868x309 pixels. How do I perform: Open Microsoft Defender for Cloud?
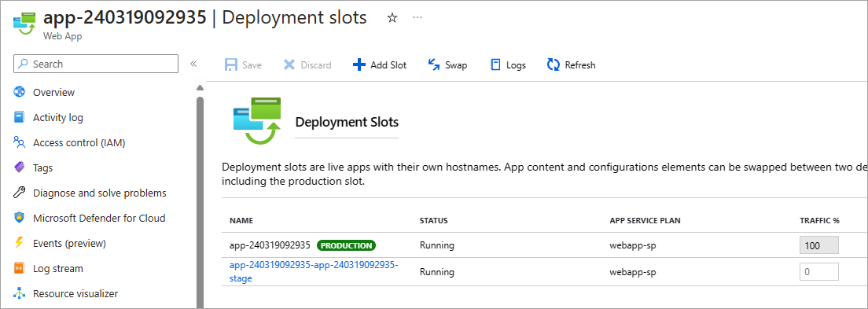99,218
